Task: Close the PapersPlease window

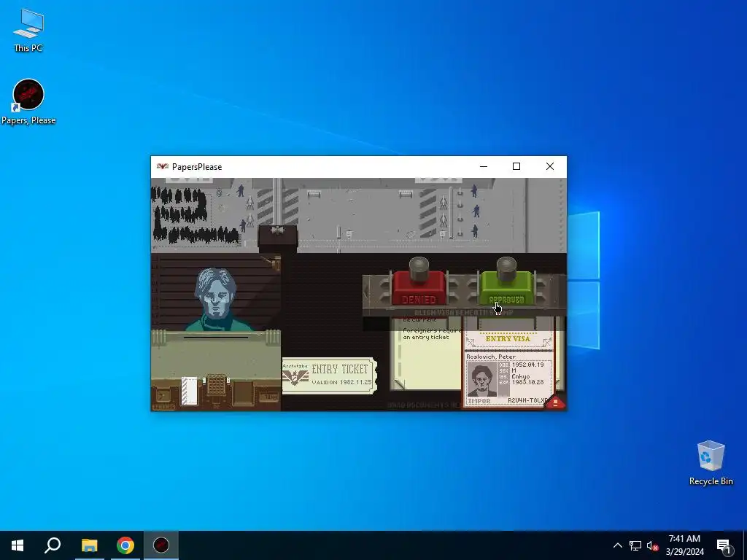Action: (550, 166)
